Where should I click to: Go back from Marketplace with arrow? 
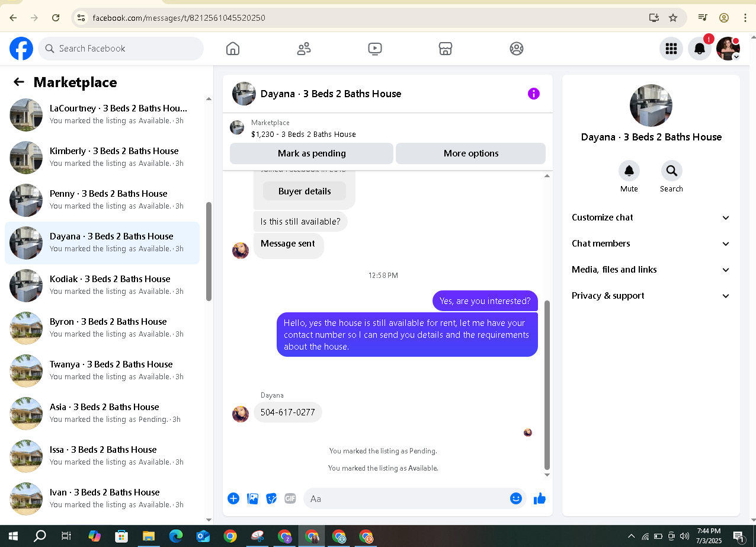19,82
